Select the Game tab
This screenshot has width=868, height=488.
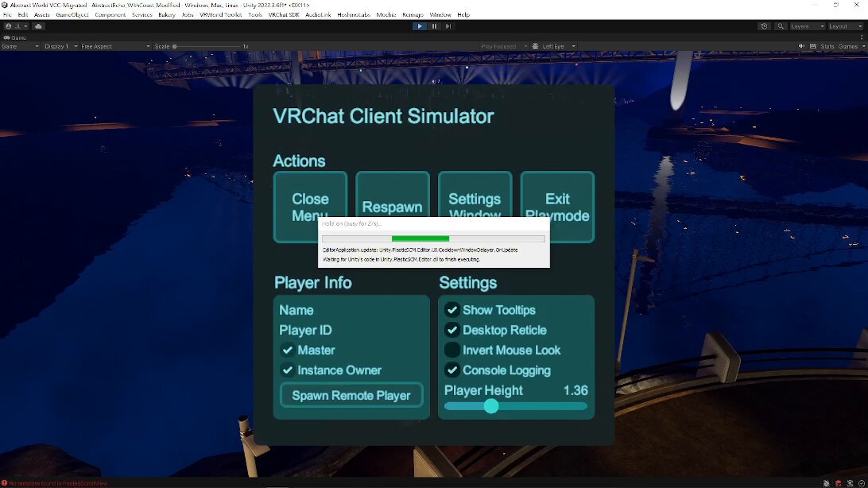click(x=16, y=37)
